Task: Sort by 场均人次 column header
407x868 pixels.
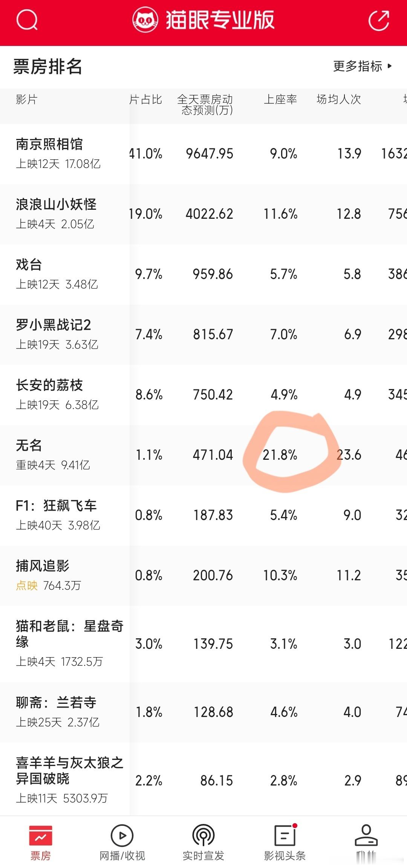Action: (x=339, y=99)
